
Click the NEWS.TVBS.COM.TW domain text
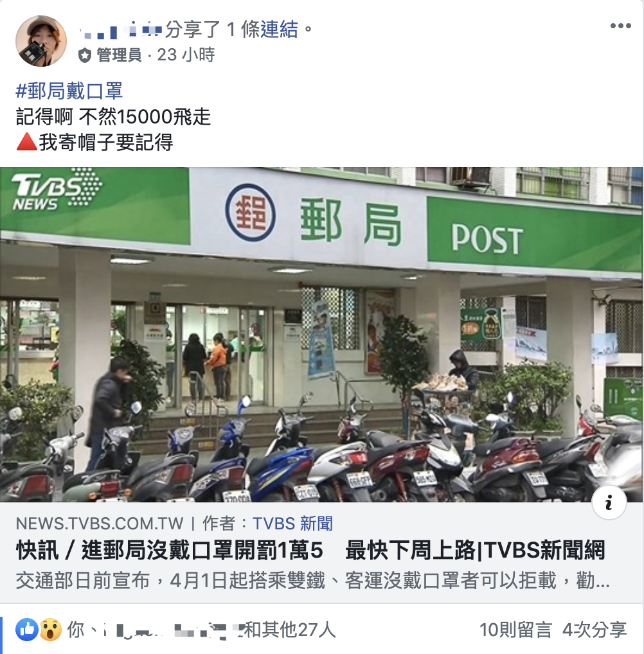100,524
